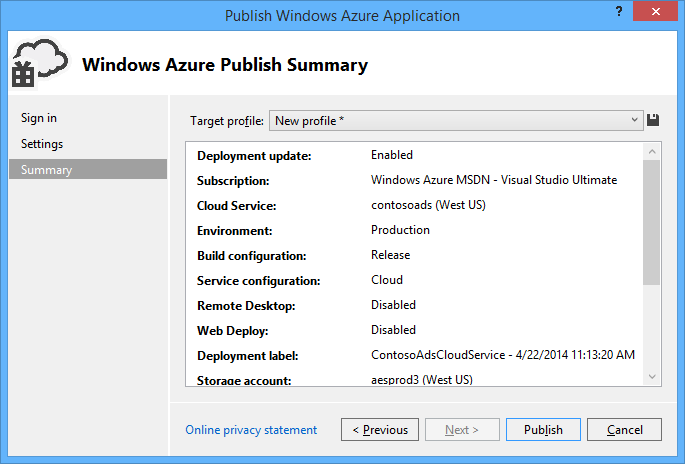The height and width of the screenshot is (464, 685).
Task: Click the Build configuration label
Action: click(x=252, y=256)
